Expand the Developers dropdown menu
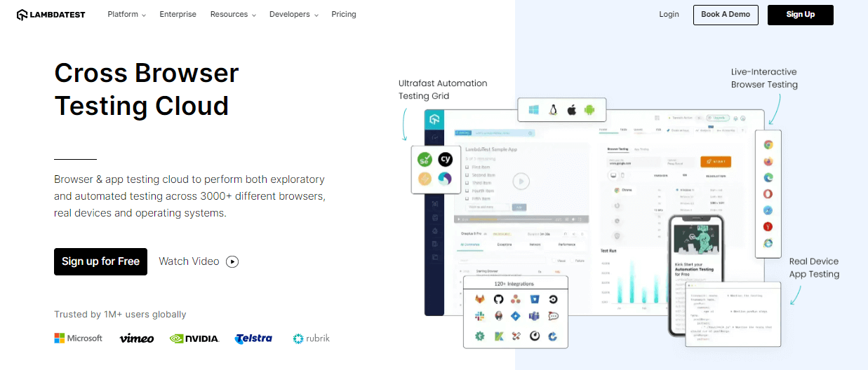Image resolution: width=868 pixels, height=370 pixels. 294,14
